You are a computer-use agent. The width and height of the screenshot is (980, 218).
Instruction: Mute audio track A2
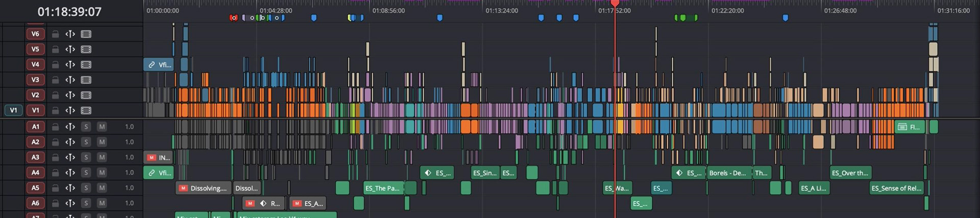pos(102,142)
